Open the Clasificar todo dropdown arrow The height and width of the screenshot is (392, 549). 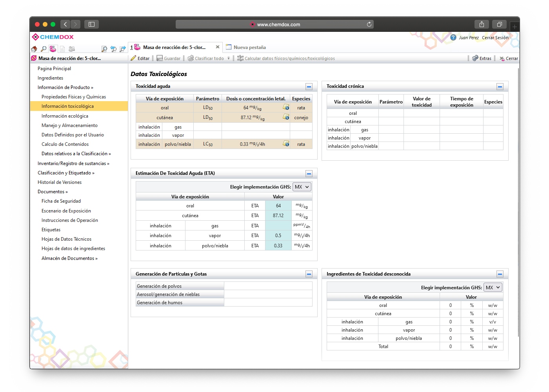(229, 58)
